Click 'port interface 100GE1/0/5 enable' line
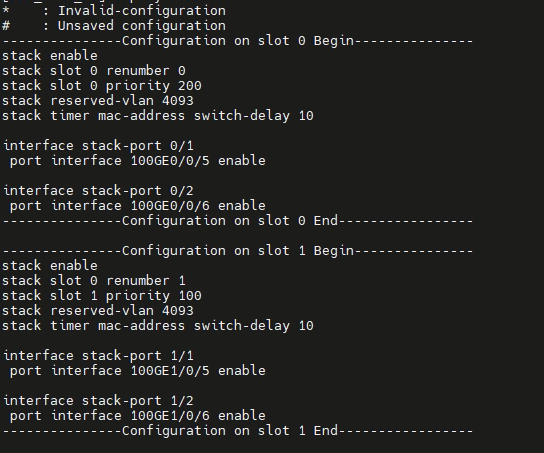This screenshot has height=453, width=544. click(138, 371)
